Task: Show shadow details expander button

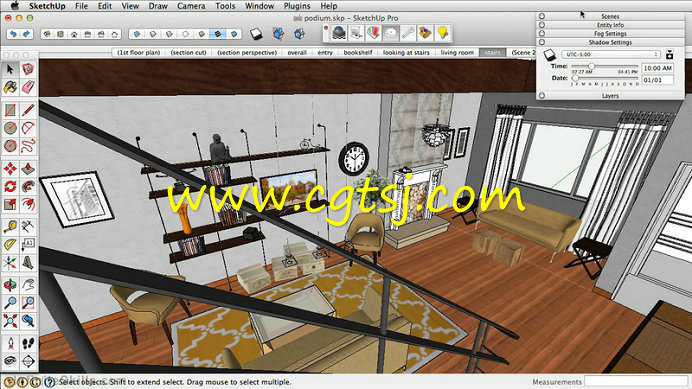Action: click(x=669, y=55)
